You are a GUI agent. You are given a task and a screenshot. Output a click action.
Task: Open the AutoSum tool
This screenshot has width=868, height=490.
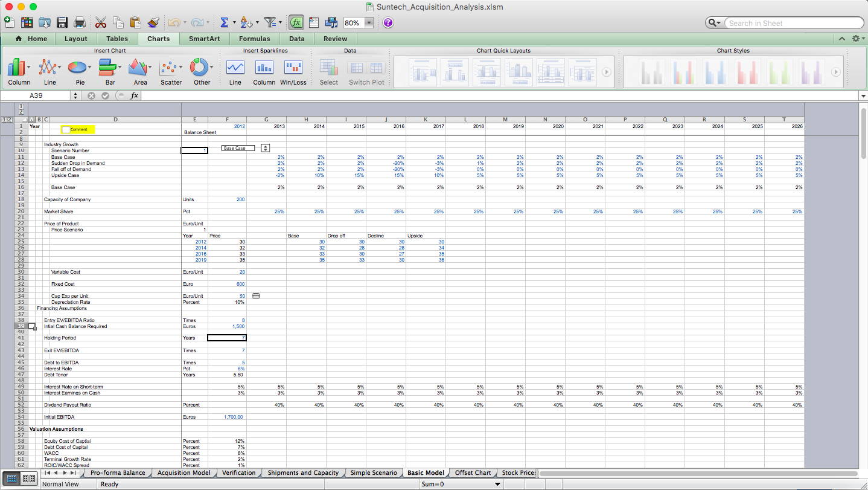225,22
